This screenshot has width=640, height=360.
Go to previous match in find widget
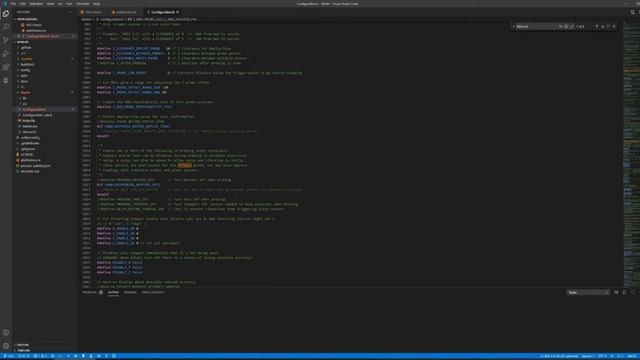tap(597, 27)
